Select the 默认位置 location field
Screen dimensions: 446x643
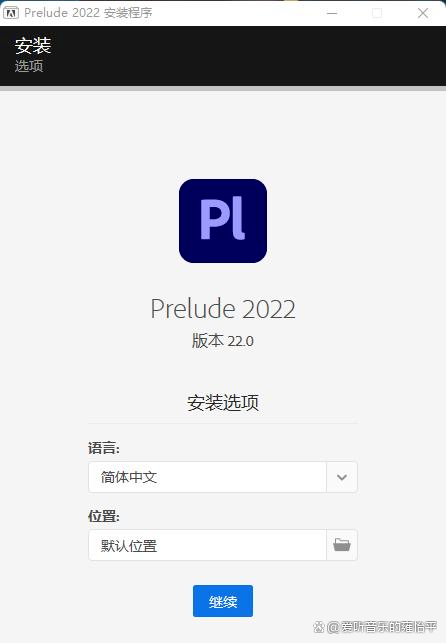click(207, 545)
